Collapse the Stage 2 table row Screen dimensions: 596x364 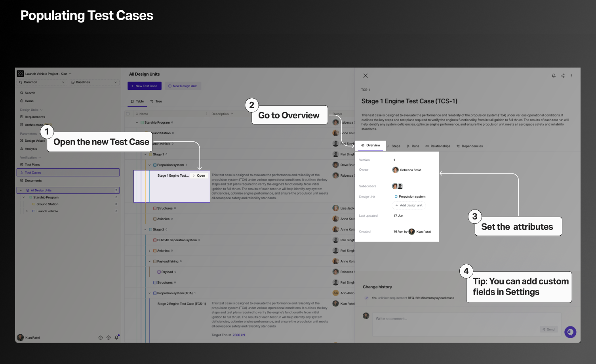pyautogui.click(x=145, y=229)
